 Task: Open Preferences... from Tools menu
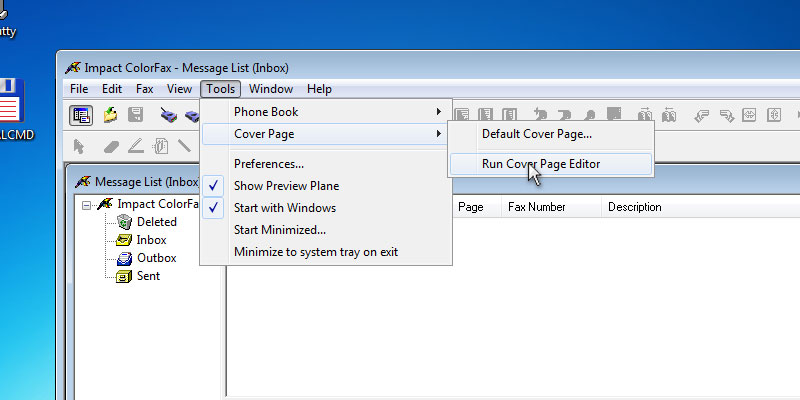269,164
